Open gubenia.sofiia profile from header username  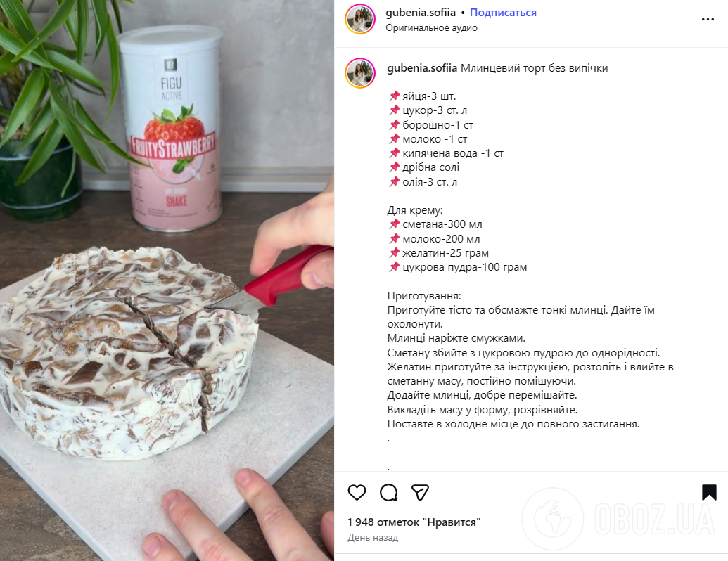click(421, 13)
